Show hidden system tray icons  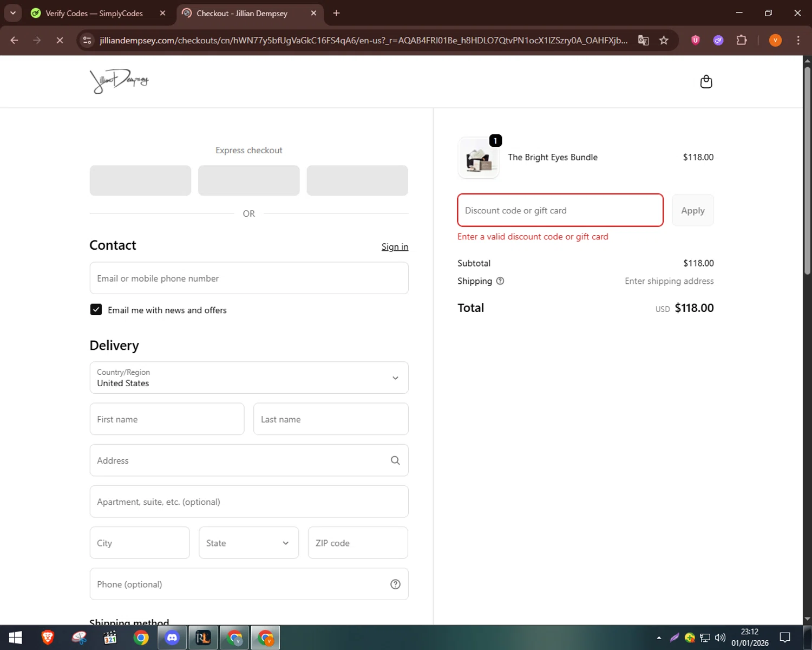pyautogui.click(x=659, y=638)
